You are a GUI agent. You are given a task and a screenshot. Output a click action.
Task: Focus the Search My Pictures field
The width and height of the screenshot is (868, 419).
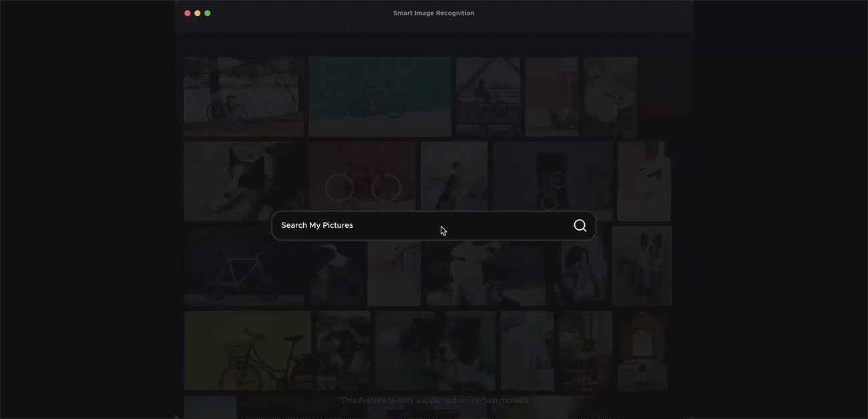tap(421, 226)
